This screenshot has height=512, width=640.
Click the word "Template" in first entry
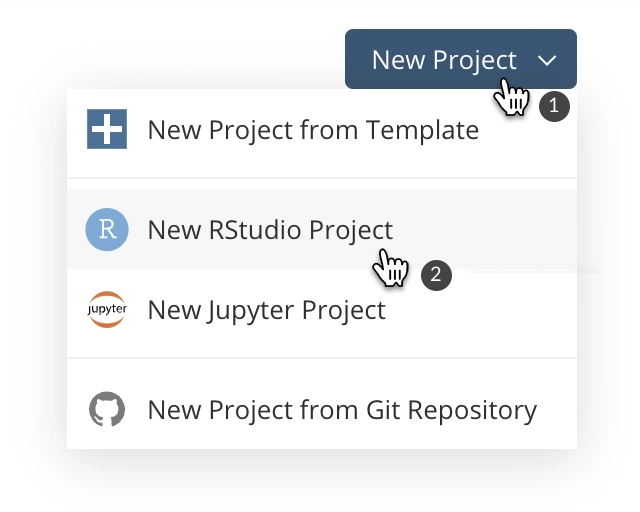click(422, 131)
